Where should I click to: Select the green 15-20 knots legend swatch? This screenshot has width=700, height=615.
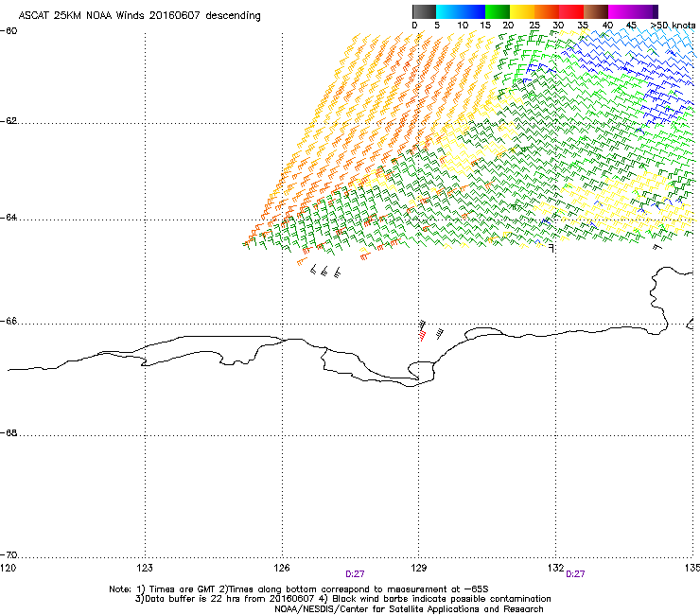pyautogui.click(x=498, y=11)
